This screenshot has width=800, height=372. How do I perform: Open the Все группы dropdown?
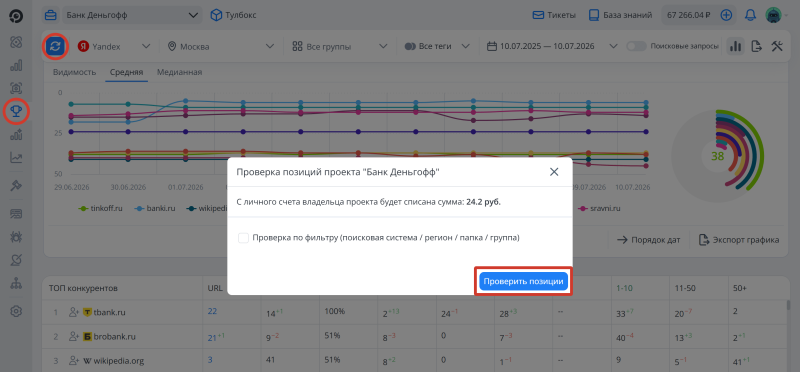(x=339, y=46)
